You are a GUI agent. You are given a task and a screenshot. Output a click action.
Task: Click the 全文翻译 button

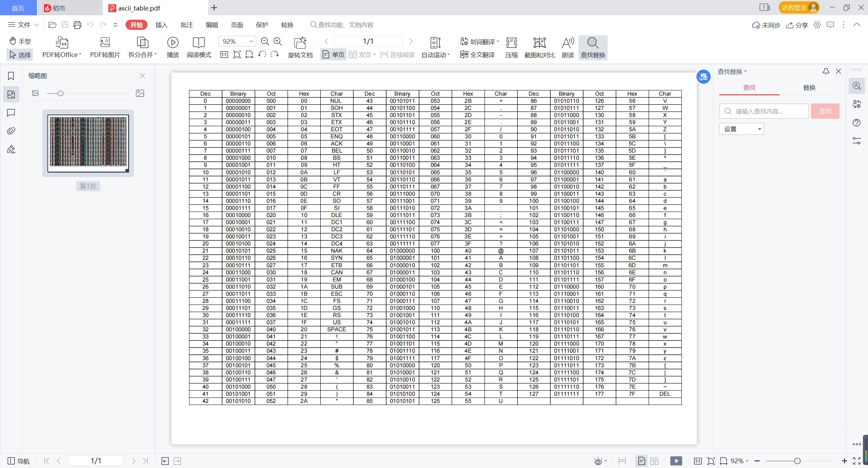pyautogui.click(x=478, y=55)
